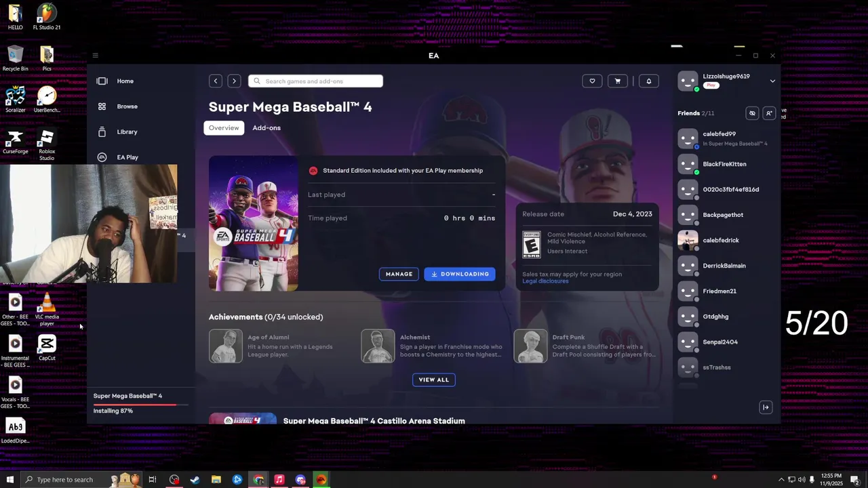The width and height of the screenshot is (868, 488).
Task: Click Steam icon in taskbar
Action: [195, 480]
